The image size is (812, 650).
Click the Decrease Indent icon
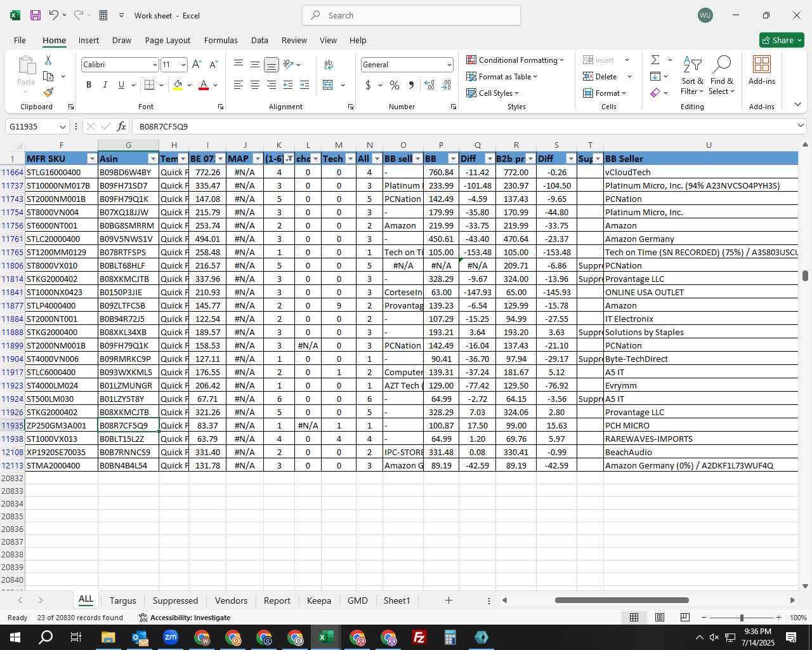tap(288, 84)
